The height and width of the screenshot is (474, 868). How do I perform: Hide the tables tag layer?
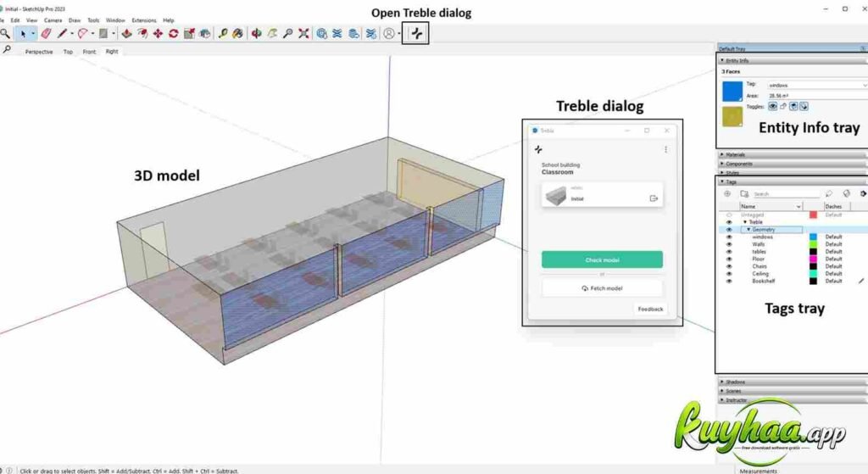[x=729, y=252]
